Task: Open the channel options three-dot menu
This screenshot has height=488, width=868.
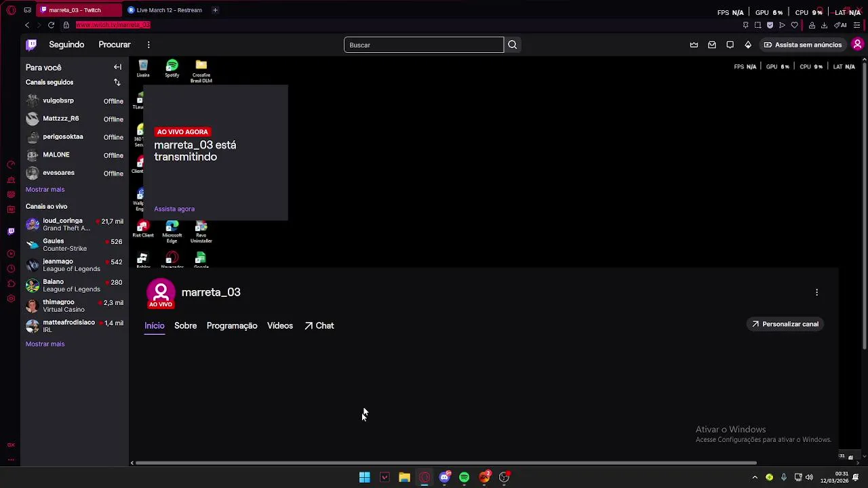Action: click(816, 292)
